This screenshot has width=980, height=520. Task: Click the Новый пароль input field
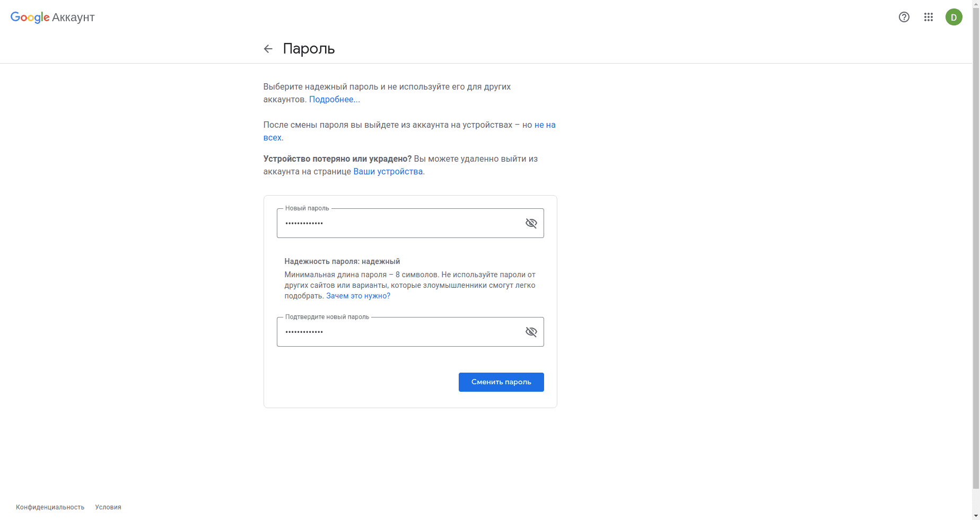tap(398, 223)
